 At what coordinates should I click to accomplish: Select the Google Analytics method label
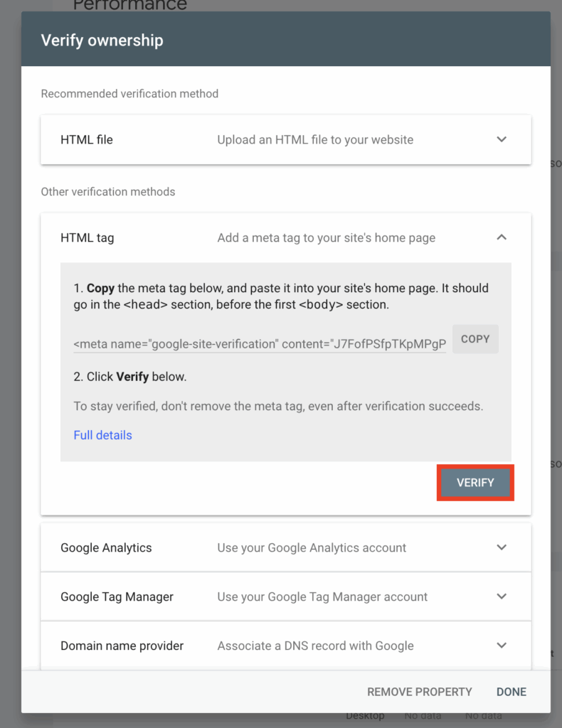point(106,548)
